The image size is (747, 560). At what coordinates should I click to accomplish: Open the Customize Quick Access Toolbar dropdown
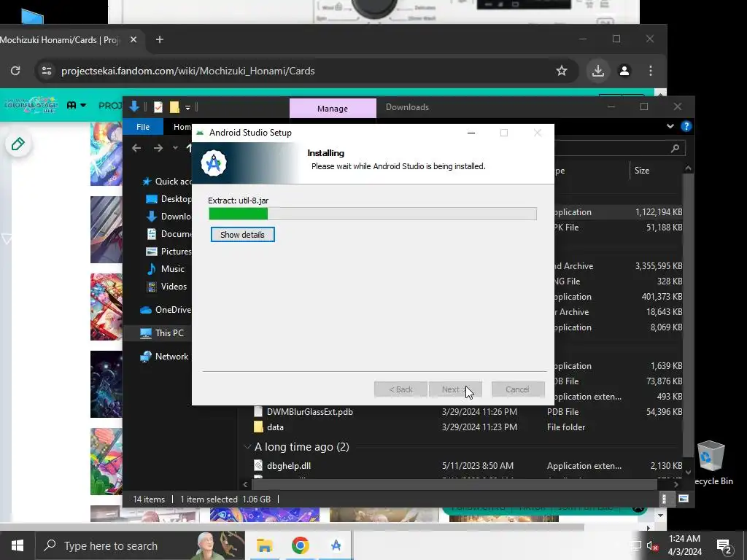point(187,108)
